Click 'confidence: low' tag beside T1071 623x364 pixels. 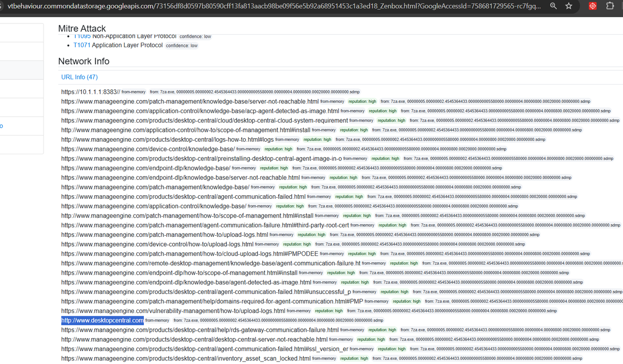click(182, 46)
